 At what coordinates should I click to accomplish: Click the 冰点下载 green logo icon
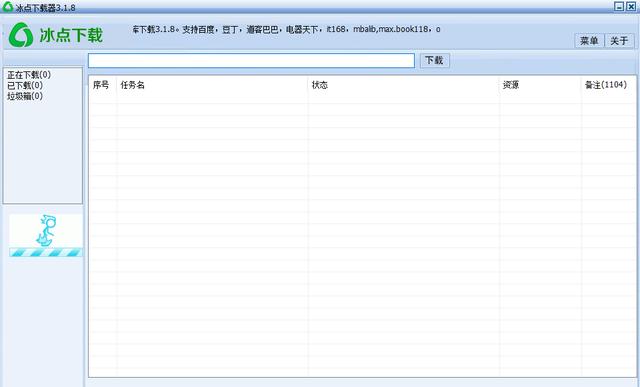(21, 35)
